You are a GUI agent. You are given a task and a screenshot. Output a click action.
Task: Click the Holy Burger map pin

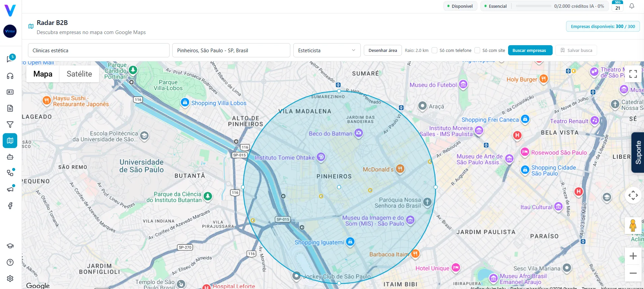[544, 79]
